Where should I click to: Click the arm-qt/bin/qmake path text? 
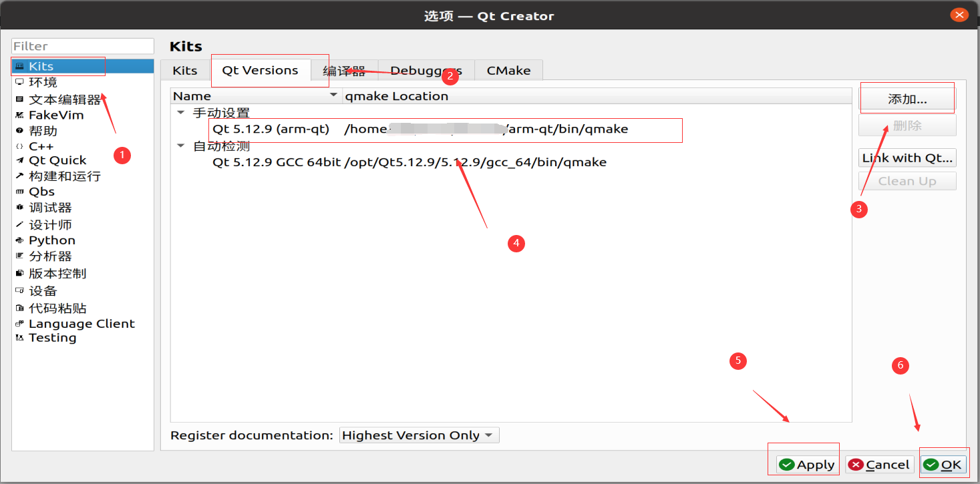coord(568,129)
